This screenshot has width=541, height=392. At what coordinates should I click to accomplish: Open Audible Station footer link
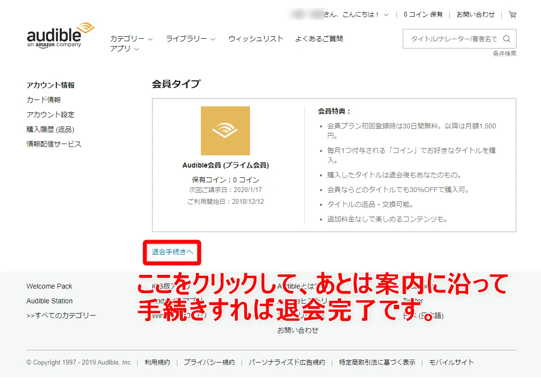tap(49, 301)
